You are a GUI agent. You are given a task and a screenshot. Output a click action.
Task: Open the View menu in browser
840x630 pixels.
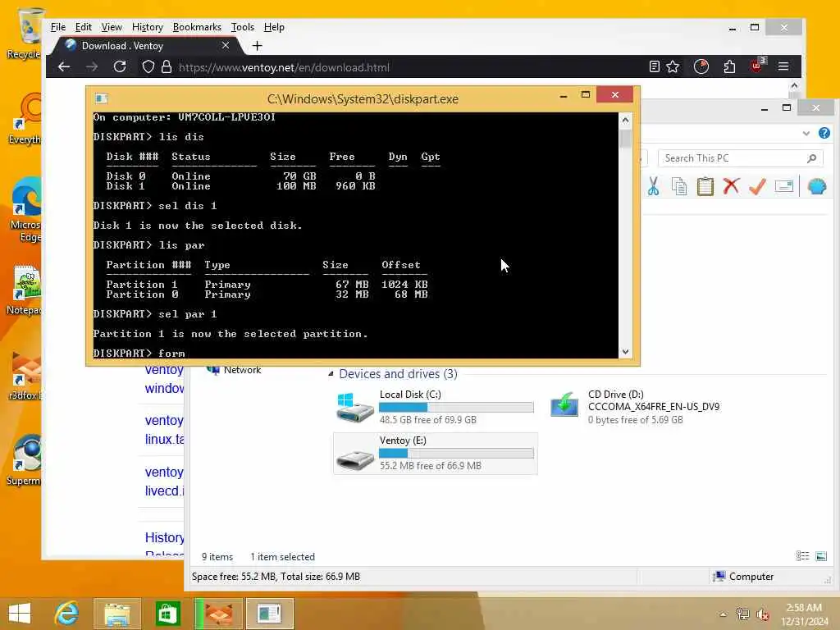(112, 27)
